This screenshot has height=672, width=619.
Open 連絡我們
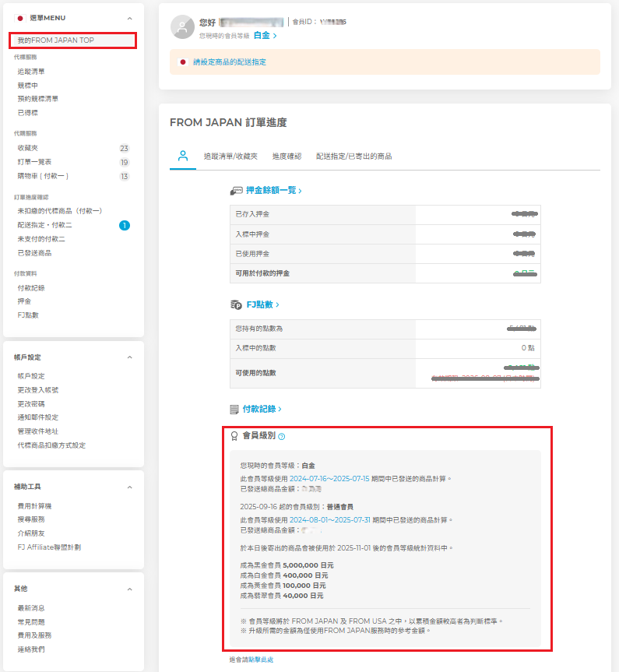[31, 649]
